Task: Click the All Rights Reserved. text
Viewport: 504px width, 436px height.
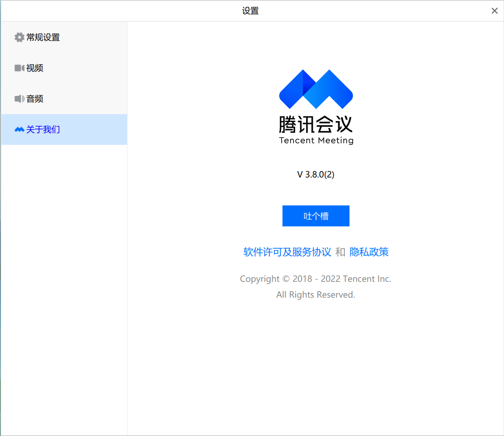Action: tap(316, 294)
